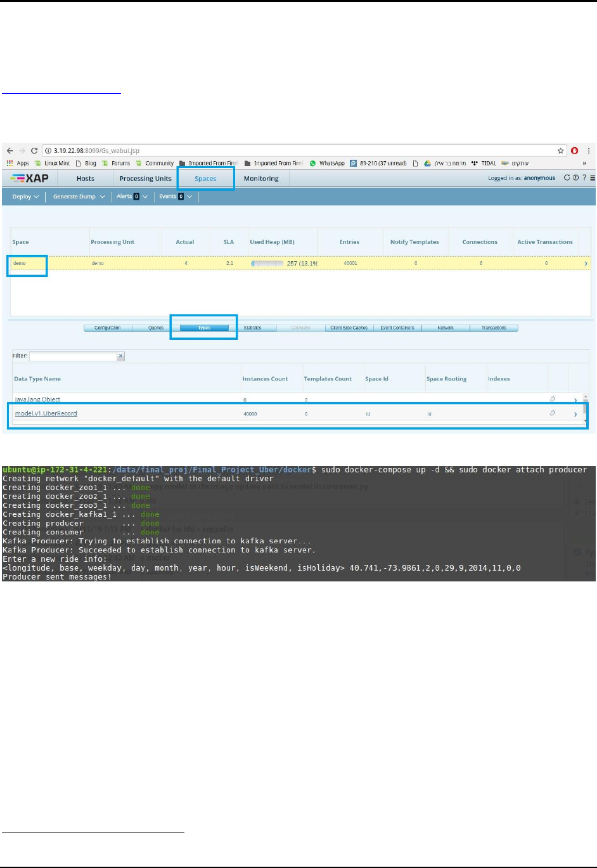This screenshot has height=868, width=597.
Task: Open model.v1.UberRecord data type link
Action: tap(46, 413)
